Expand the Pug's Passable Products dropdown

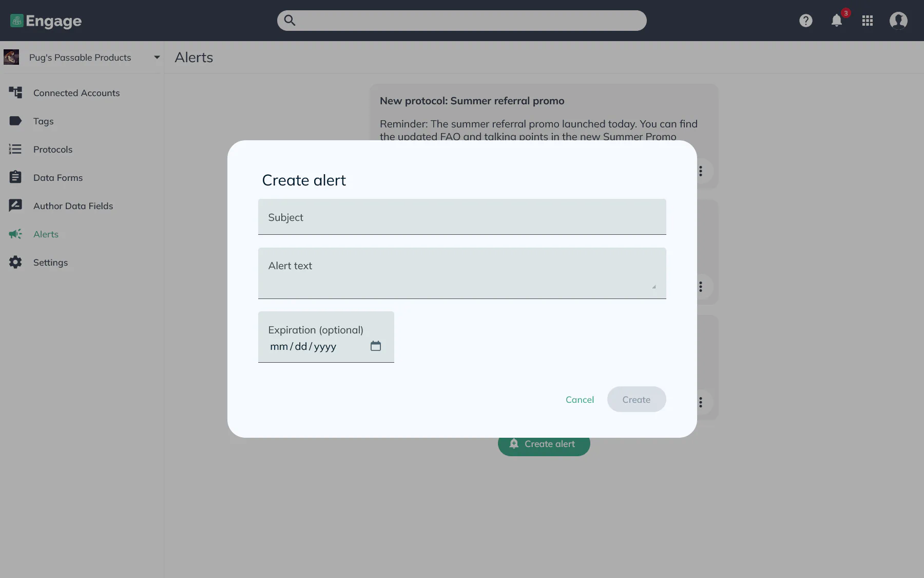pos(157,58)
